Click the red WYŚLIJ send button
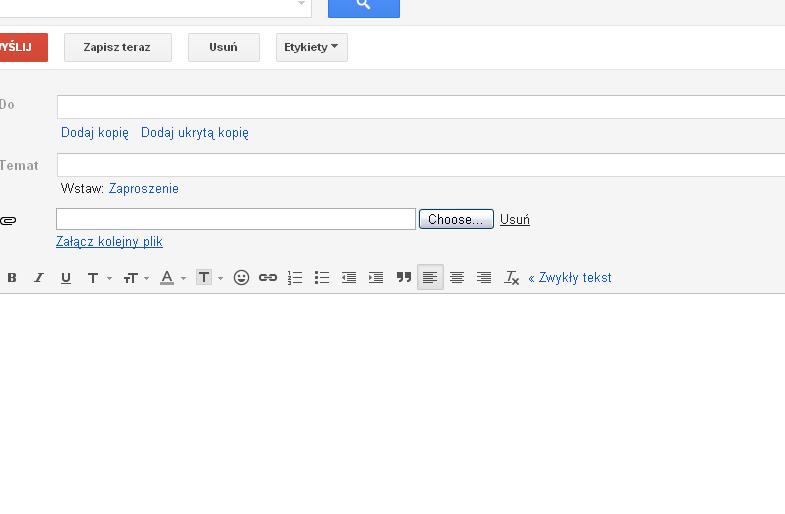Image resolution: width=785 pixels, height=514 pixels. [24, 48]
